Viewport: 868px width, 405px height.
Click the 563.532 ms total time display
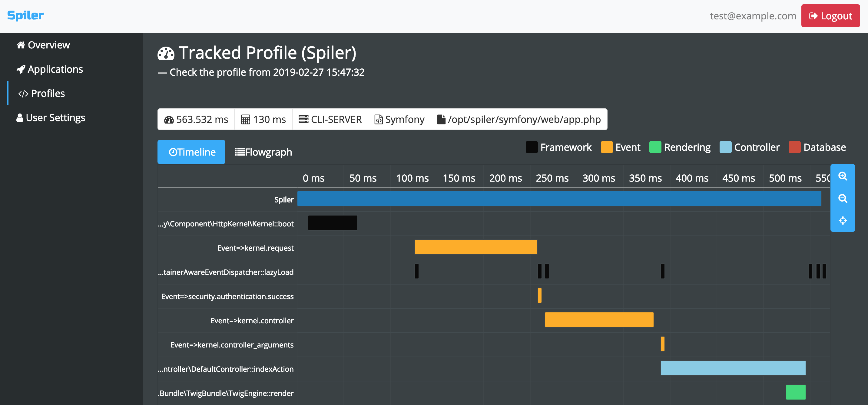(x=197, y=120)
